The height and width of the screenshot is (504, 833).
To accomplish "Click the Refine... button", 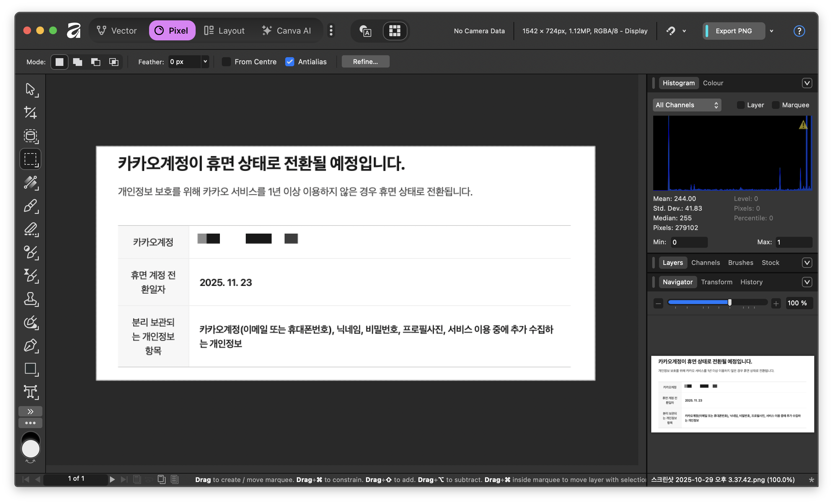I will click(x=365, y=62).
